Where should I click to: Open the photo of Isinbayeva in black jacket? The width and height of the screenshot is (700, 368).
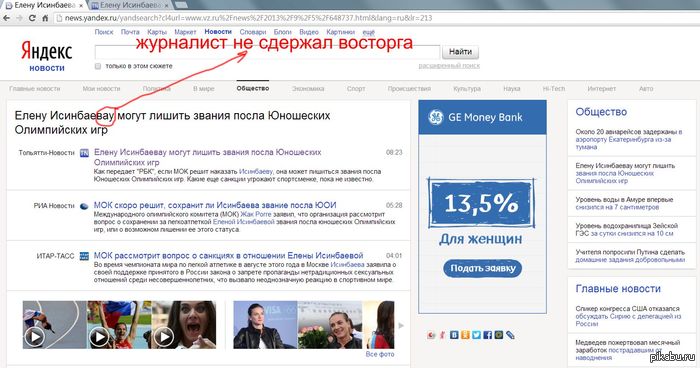(265, 325)
